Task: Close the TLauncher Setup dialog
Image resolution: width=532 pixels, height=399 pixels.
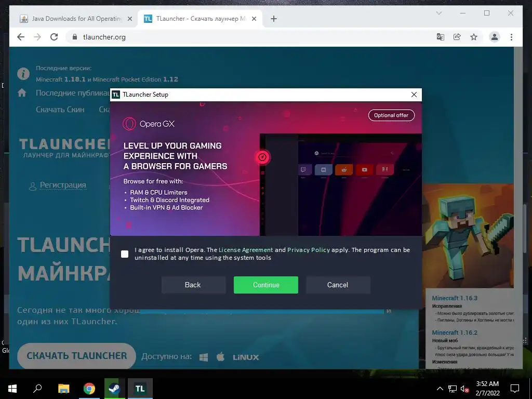Action: [x=414, y=95]
